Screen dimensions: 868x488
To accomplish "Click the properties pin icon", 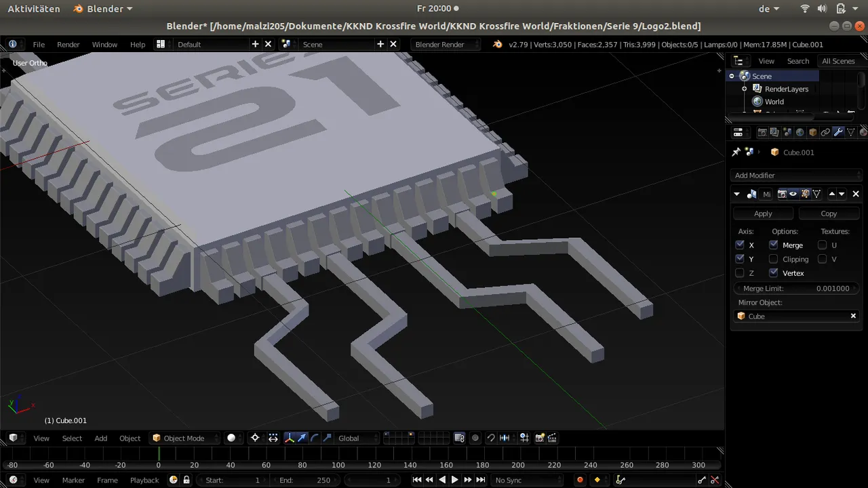I will click(736, 152).
